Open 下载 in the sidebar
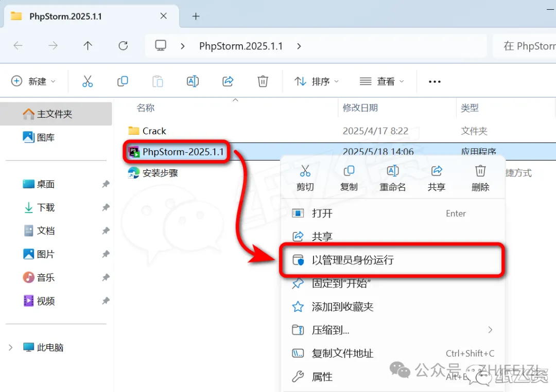The image size is (556, 392). 39,207
